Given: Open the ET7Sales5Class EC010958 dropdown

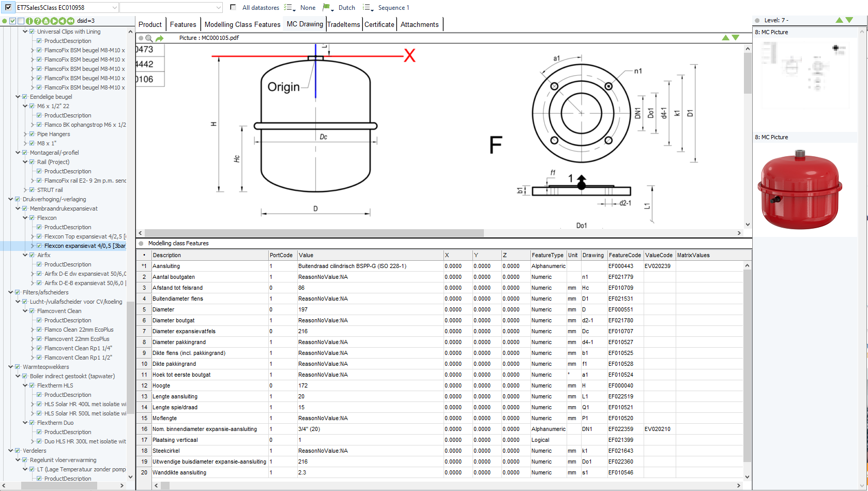Looking at the screenshot, I should coord(115,8).
